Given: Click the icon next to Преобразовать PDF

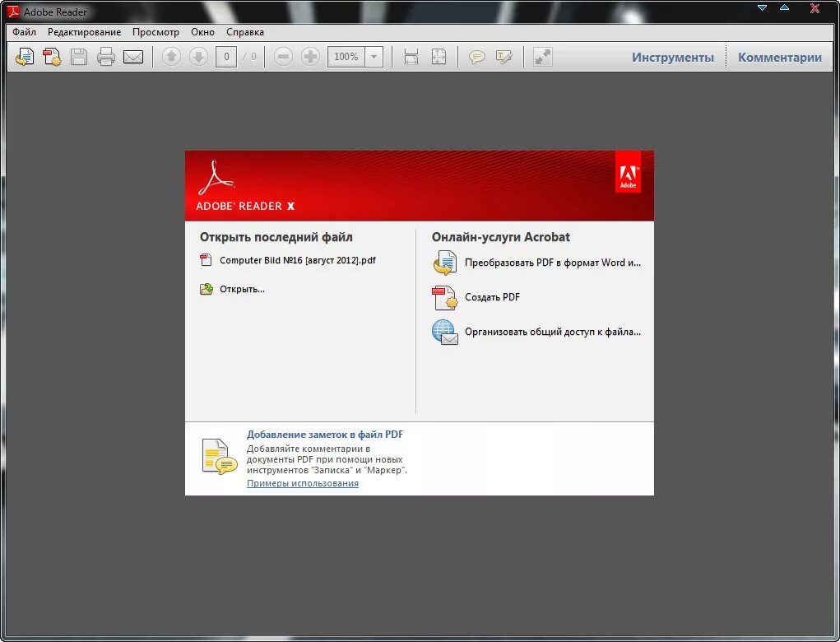Looking at the screenshot, I should pyautogui.click(x=445, y=263).
